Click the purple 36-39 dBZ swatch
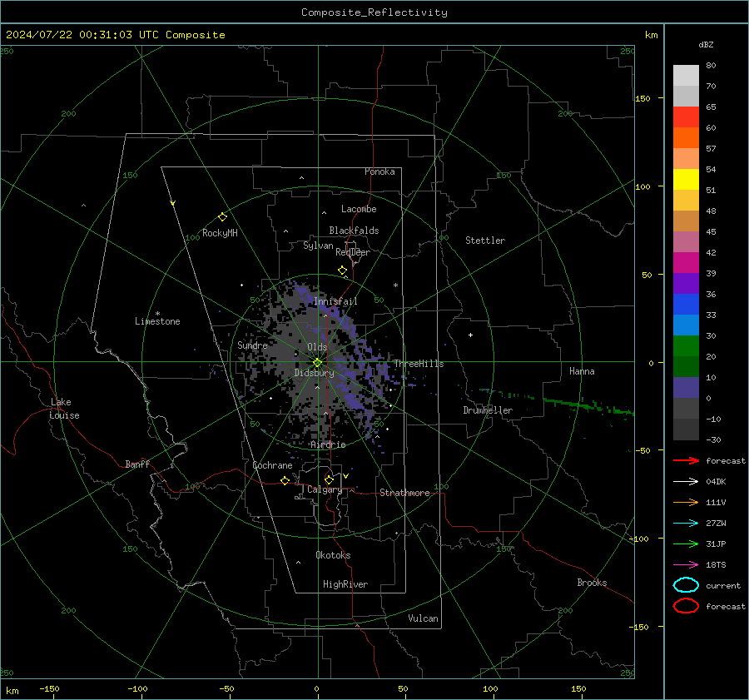 click(x=686, y=284)
